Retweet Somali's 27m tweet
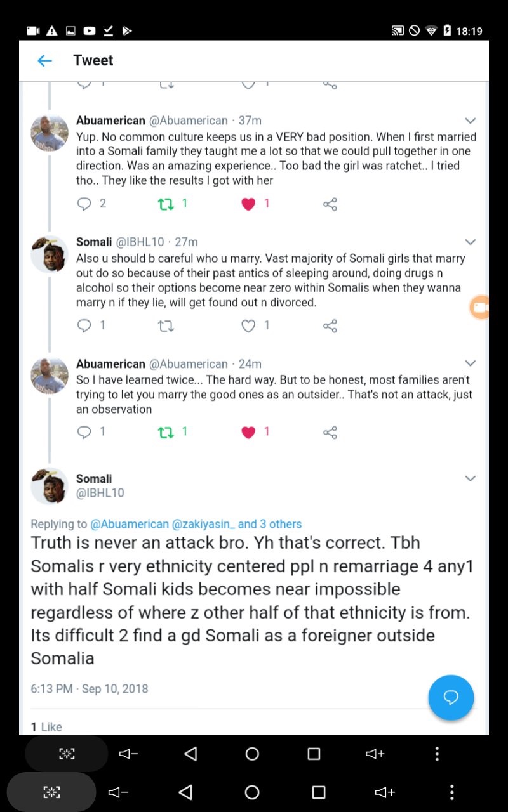 [166, 325]
